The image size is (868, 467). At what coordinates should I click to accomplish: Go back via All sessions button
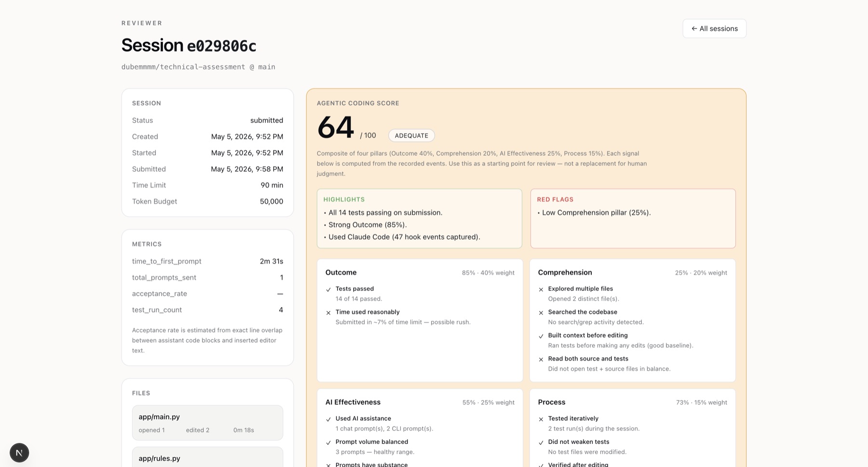pyautogui.click(x=714, y=28)
